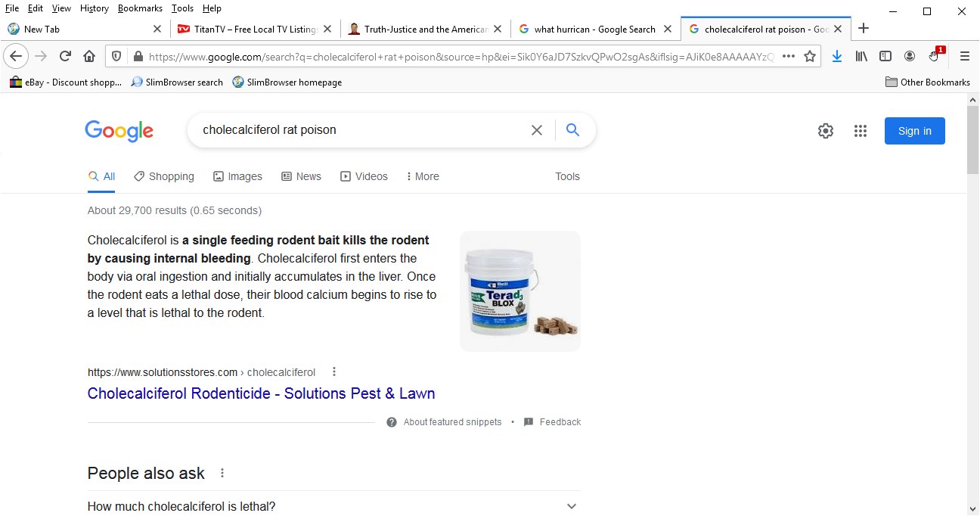Image resolution: width=980 pixels, height=516 pixels.
Task: Open the SlimBrowser search bookmark
Action: click(177, 82)
